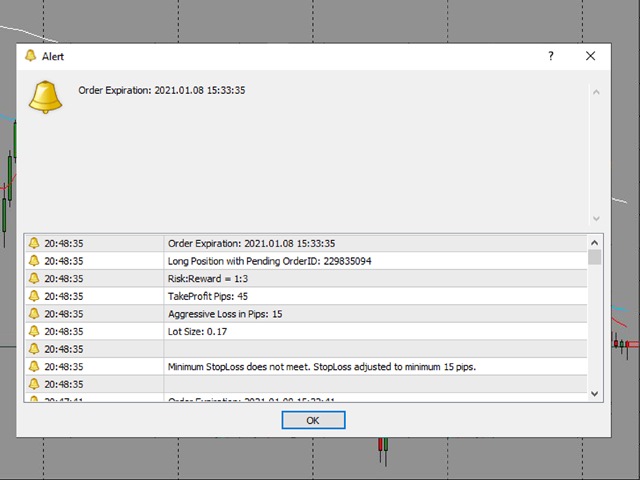Select row 'Lot Size: 0.17'
The image size is (640, 480).
click(x=306, y=331)
